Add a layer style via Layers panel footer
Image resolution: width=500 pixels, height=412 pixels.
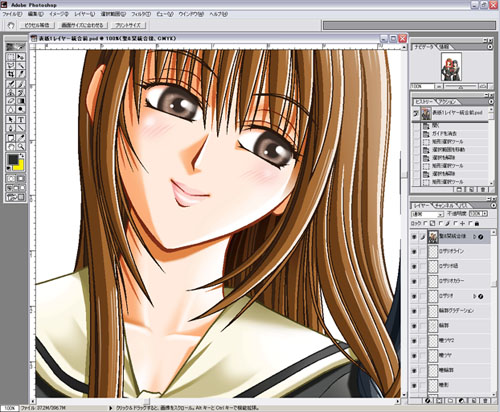click(x=428, y=401)
